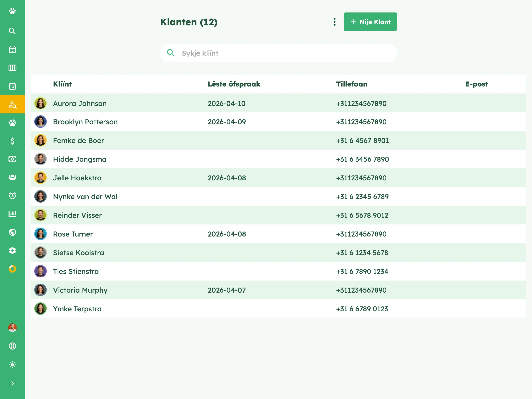The height and width of the screenshot is (399, 532).
Task: Open the pets paw icon in sidebar
Action: 12,123
